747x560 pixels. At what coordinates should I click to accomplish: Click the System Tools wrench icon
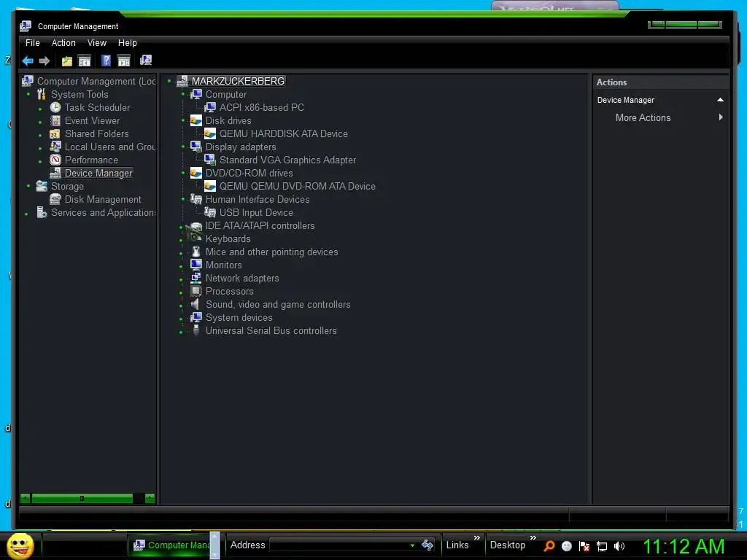coord(42,94)
